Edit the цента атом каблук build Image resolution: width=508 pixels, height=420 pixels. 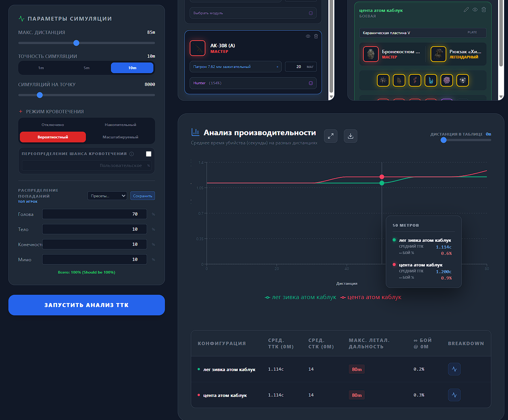pos(466,10)
